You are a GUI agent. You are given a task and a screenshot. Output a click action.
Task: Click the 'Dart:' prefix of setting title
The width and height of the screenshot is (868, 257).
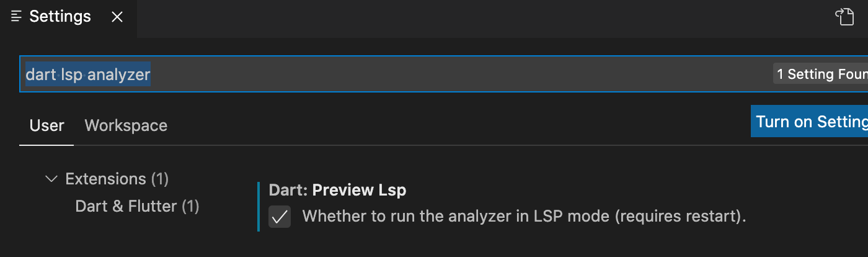pos(288,190)
